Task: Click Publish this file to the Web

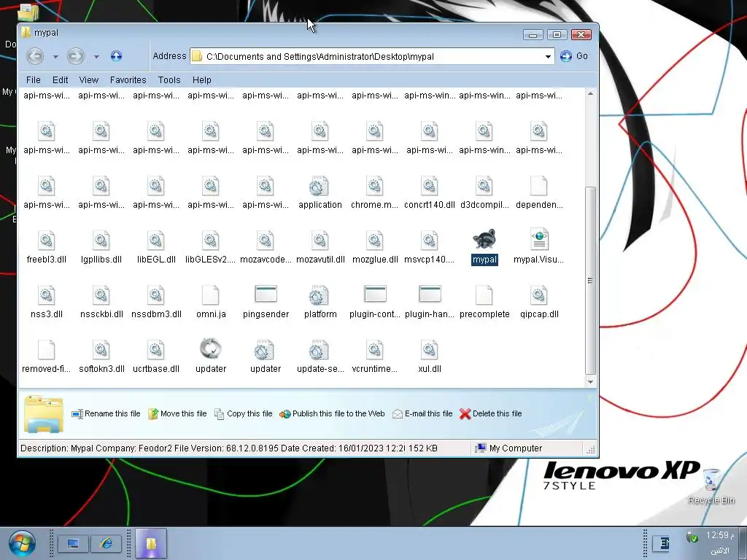Action: tap(332, 414)
